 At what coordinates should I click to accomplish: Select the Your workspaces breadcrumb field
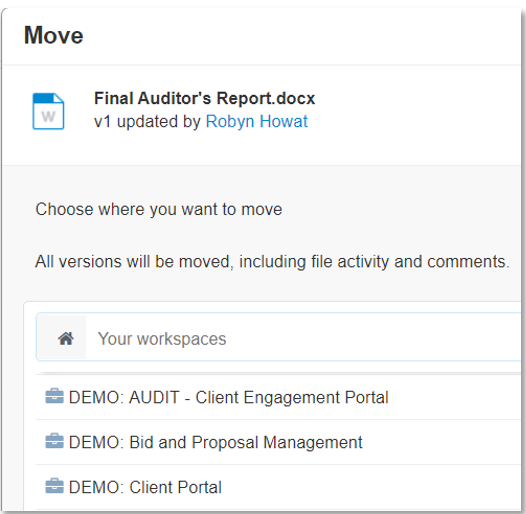click(x=278, y=337)
